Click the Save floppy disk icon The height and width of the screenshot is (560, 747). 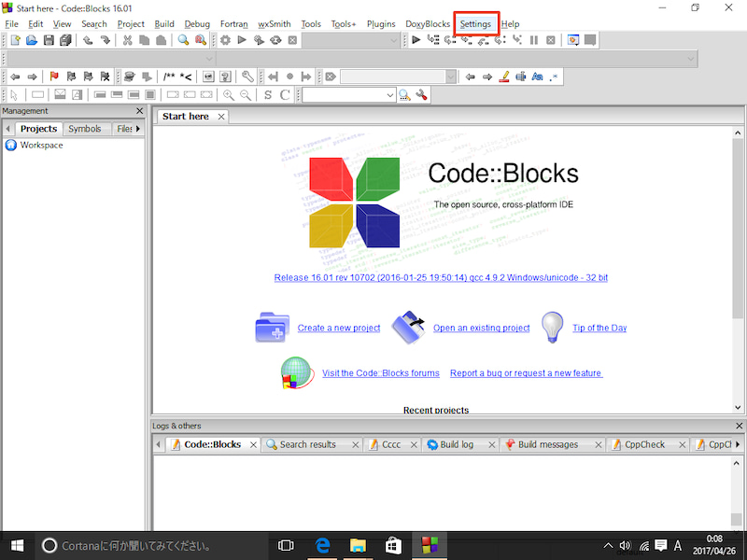tap(49, 40)
